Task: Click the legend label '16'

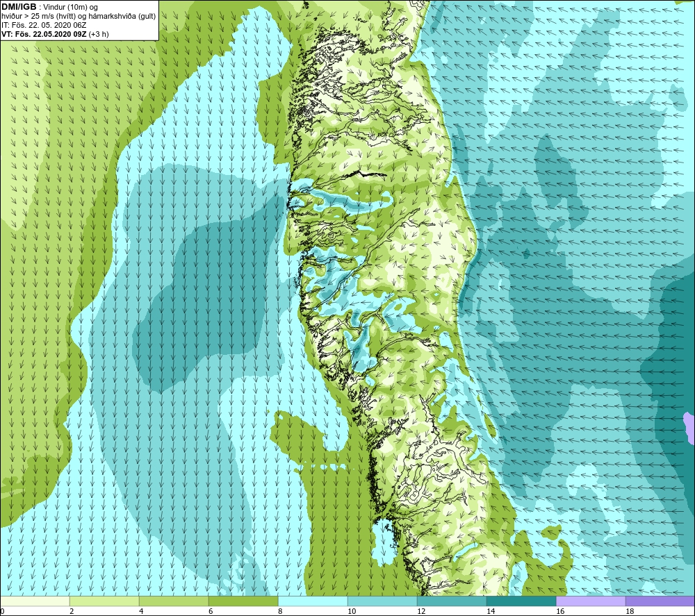Action: click(x=559, y=611)
